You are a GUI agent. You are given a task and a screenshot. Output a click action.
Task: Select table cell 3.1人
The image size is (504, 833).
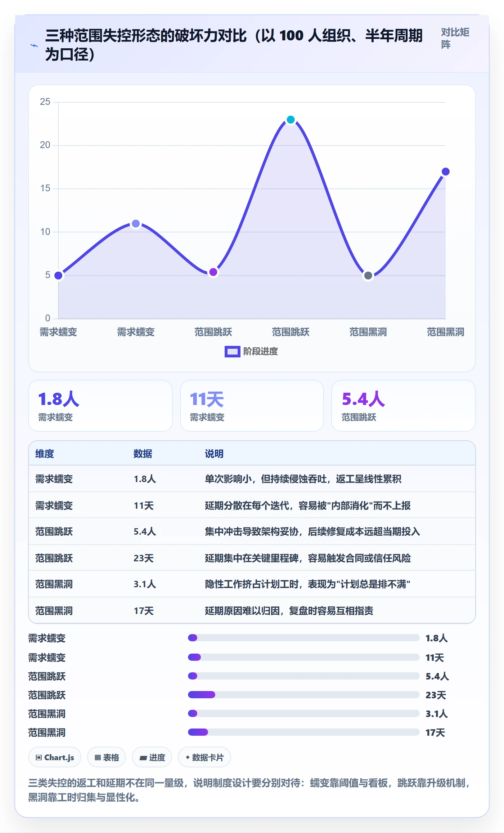coord(145,584)
